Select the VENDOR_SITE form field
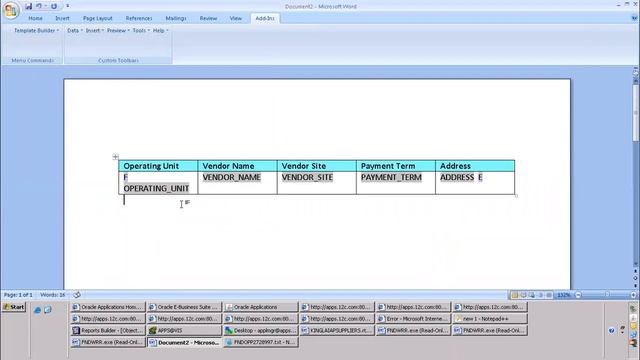Image resolution: width=640 pixels, height=360 pixels. click(307, 178)
